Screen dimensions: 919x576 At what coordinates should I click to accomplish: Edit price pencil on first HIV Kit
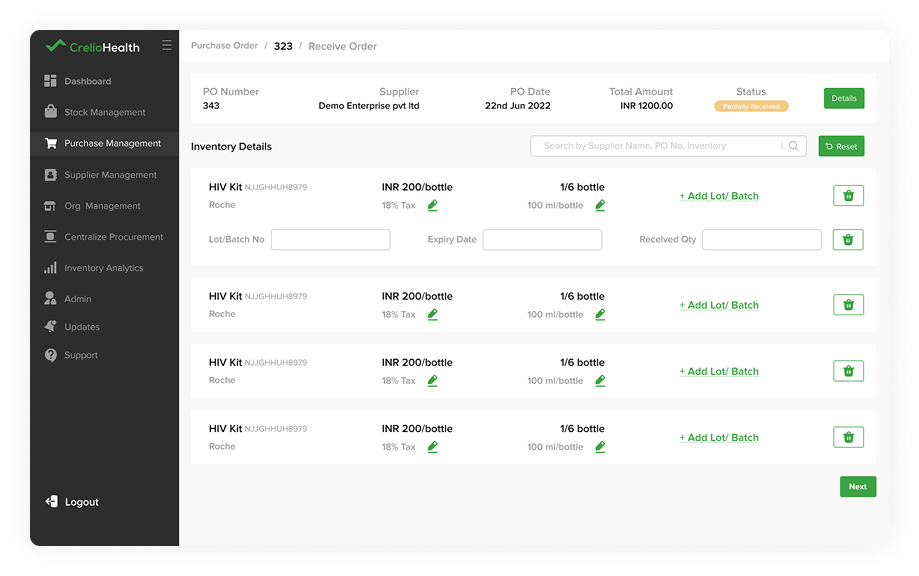click(x=433, y=205)
